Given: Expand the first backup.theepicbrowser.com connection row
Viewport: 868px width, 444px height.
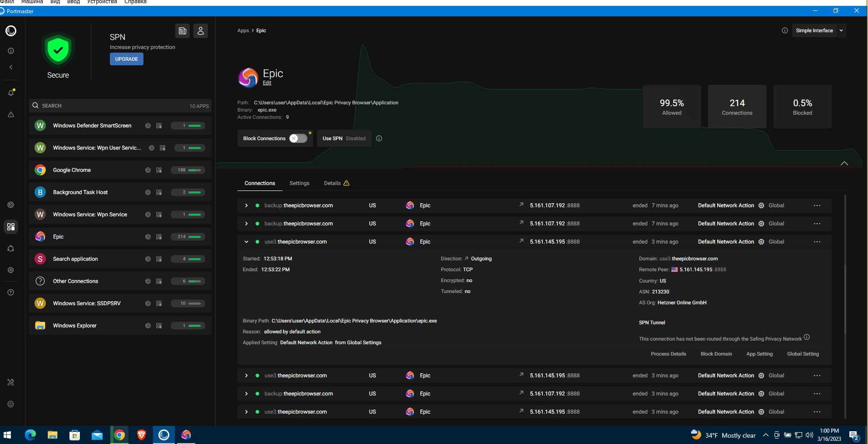Looking at the screenshot, I should (x=247, y=205).
